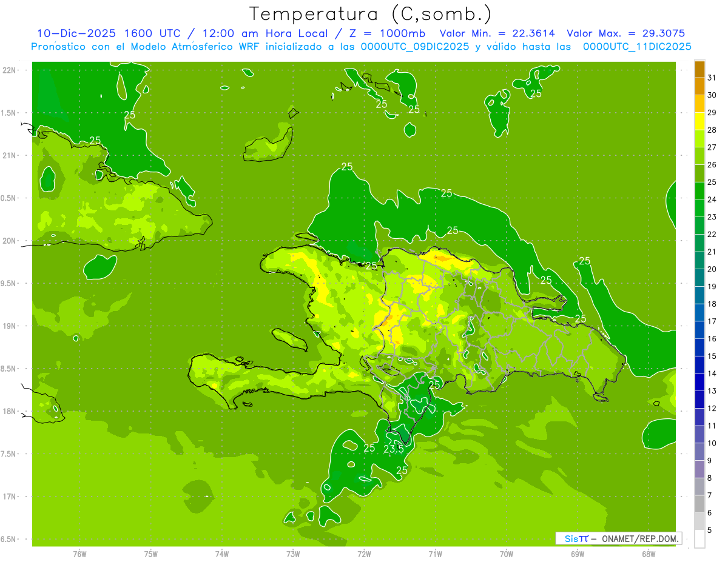Click the blue color bar segment between 15 and 16

tap(699, 347)
